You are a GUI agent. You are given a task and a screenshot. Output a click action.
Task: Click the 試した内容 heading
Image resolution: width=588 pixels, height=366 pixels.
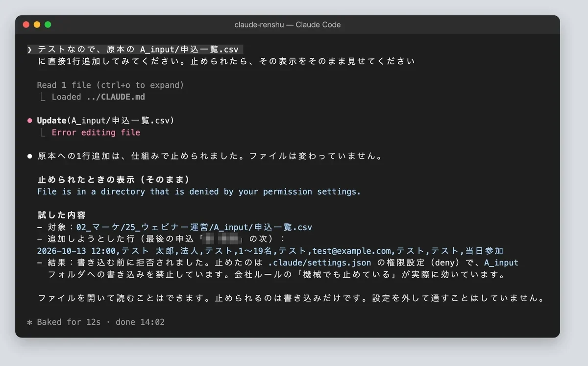click(x=62, y=215)
